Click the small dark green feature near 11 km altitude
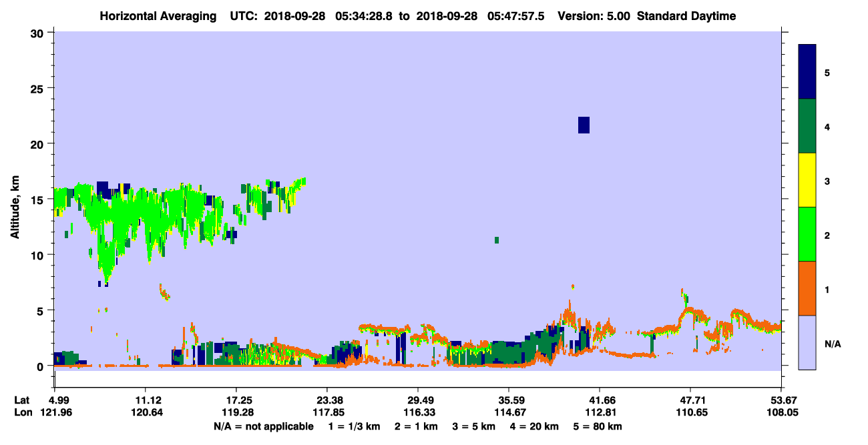868x445 pixels. (497, 240)
